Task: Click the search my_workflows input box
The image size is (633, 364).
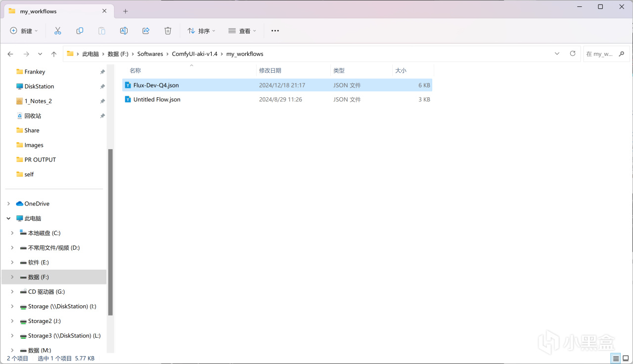Action: 606,54
